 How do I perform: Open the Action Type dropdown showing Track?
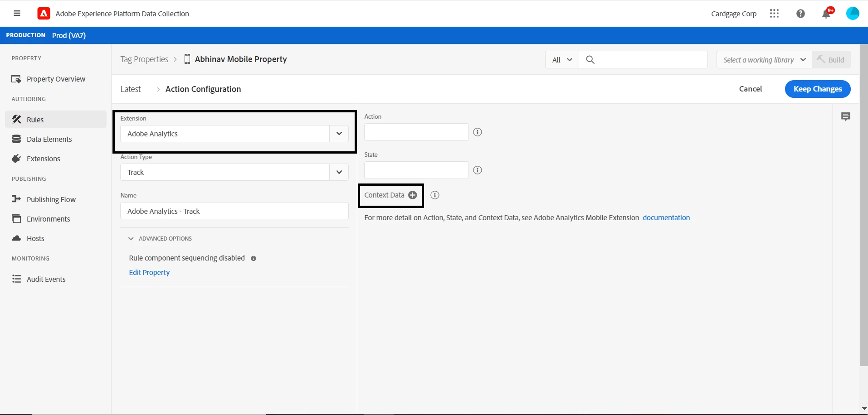234,172
